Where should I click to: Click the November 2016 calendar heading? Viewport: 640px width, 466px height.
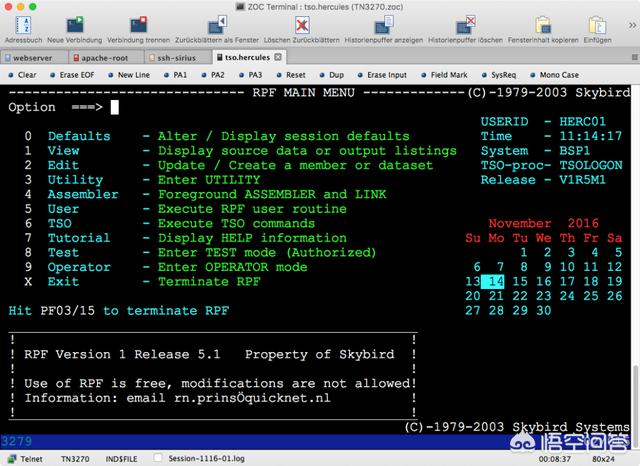click(x=543, y=223)
